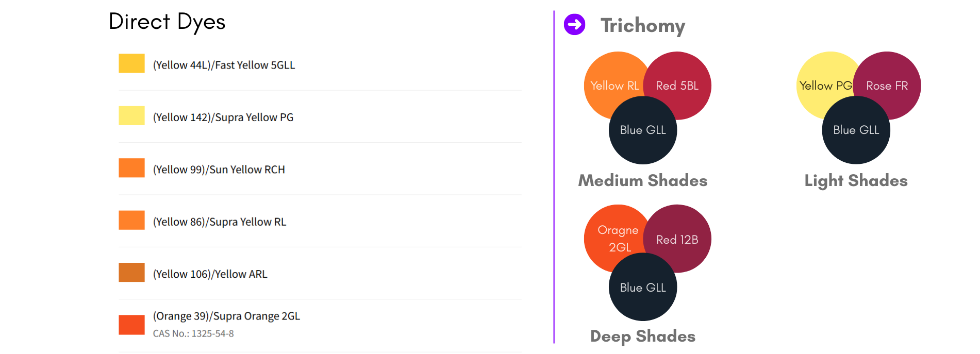Select the Yellow 142 Supra Yellow PG swatch
This screenshot has width=980, height=354.
pyautogui.click(x=131, y=116)
